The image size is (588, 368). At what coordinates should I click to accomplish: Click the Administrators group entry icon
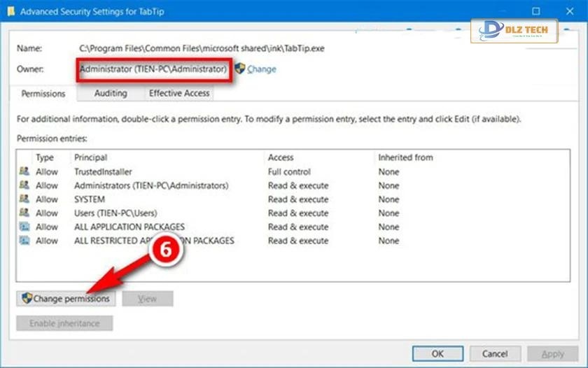[x=24, y=185]
